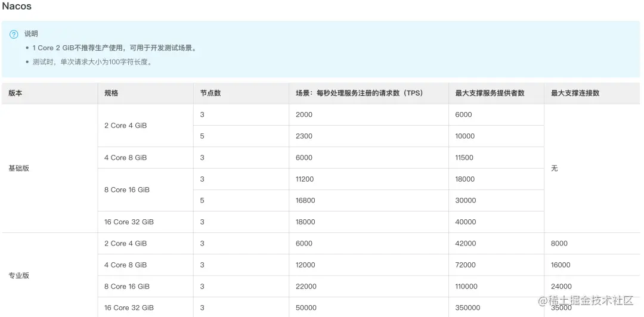Click the 最大支撑连接数 column header
This screenshot has height=317, width=644.
575,93
